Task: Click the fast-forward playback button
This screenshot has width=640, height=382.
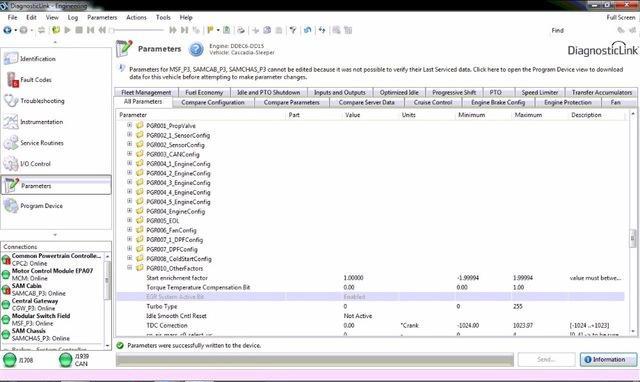Action: click(x=173, y=30)
